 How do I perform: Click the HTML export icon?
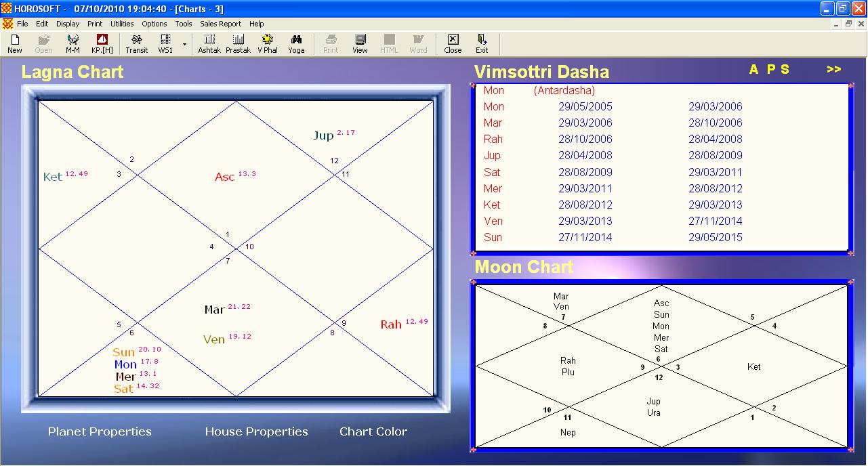pyautogui.click(x=389, y=44)
